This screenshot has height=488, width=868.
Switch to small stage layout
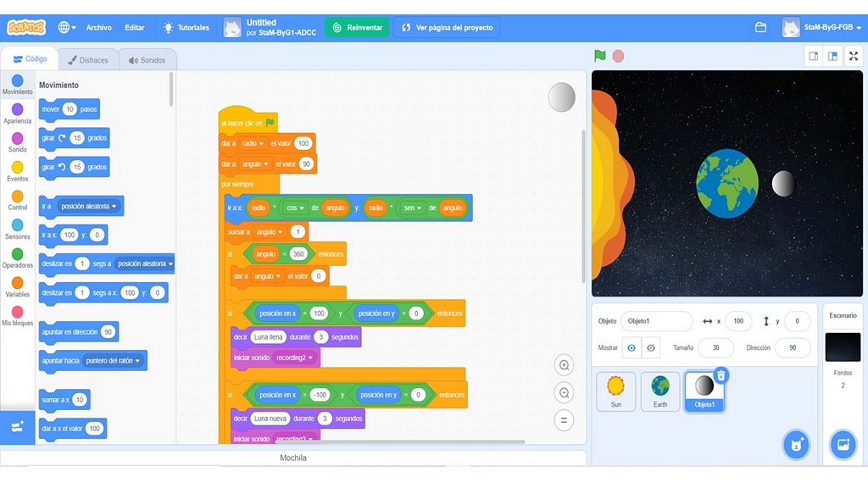pyautogui.click(x=814, y=56)
